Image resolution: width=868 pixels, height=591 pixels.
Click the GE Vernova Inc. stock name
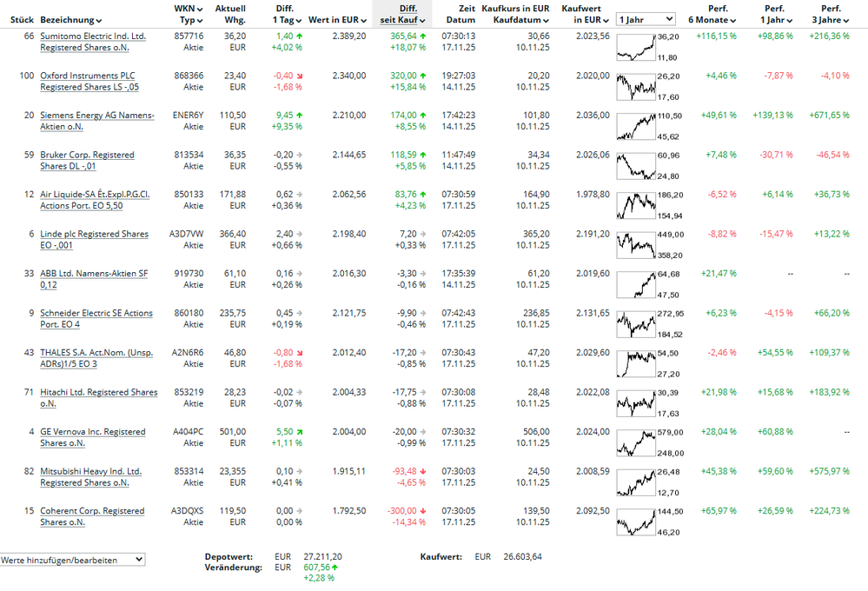[93, 432]
